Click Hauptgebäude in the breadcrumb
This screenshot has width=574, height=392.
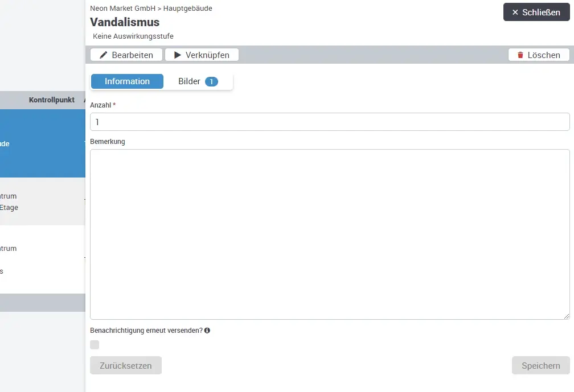coord(187,9)
